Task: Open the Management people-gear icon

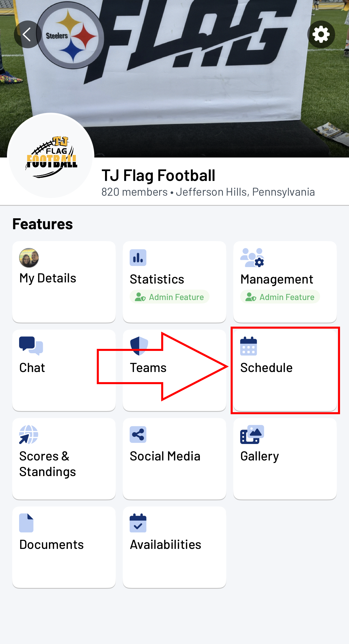Action: pyautogui.click(x=252, y=258)
